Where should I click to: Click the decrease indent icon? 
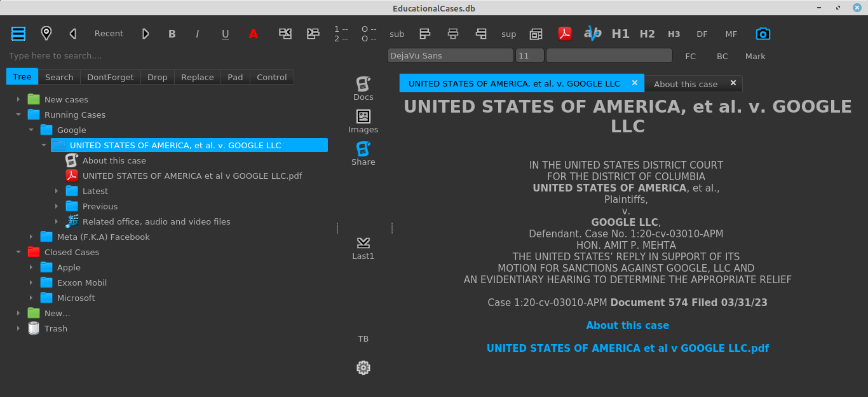click(285, 34)
